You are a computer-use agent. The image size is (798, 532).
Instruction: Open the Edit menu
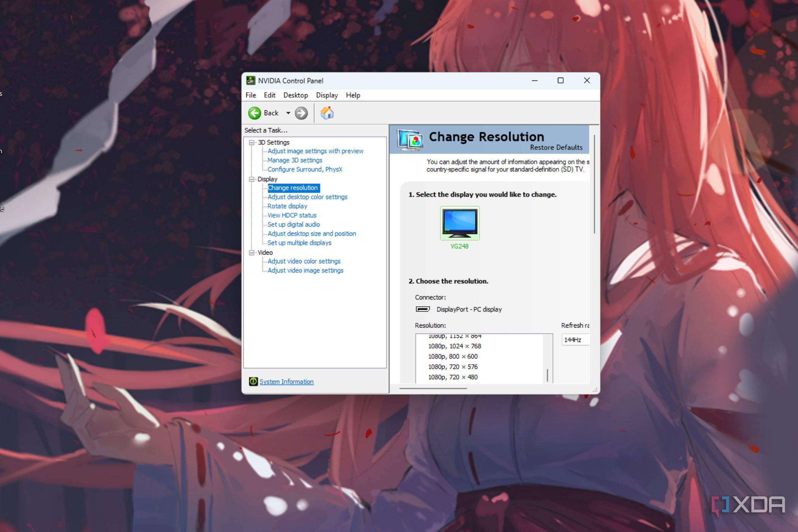[270, 95]
